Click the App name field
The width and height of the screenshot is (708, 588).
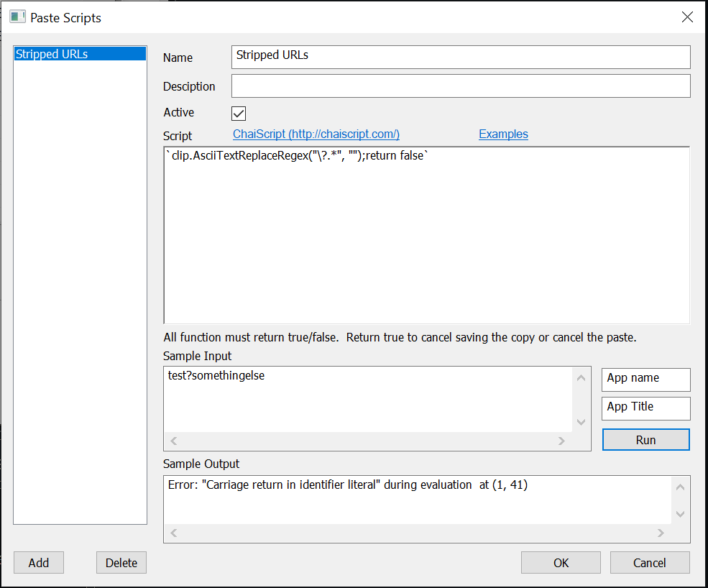coord(645,380)
